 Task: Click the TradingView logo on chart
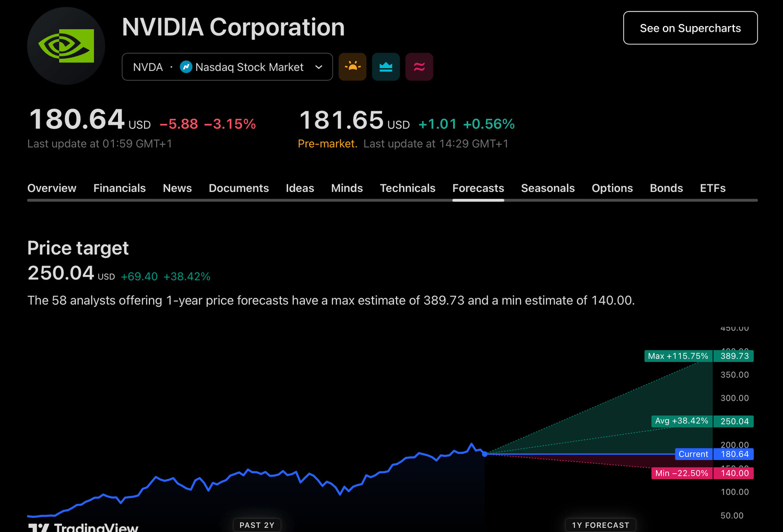[84, 527]
